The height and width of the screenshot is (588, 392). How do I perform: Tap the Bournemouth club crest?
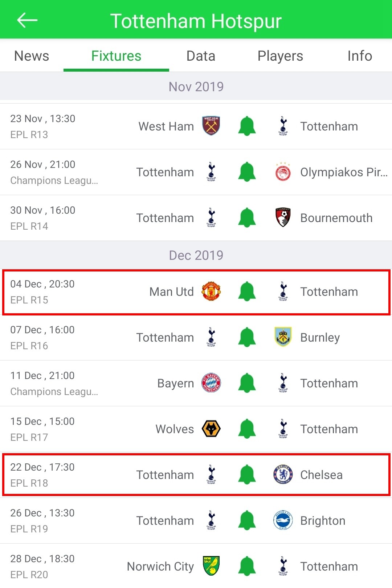(x=283, y=217)
